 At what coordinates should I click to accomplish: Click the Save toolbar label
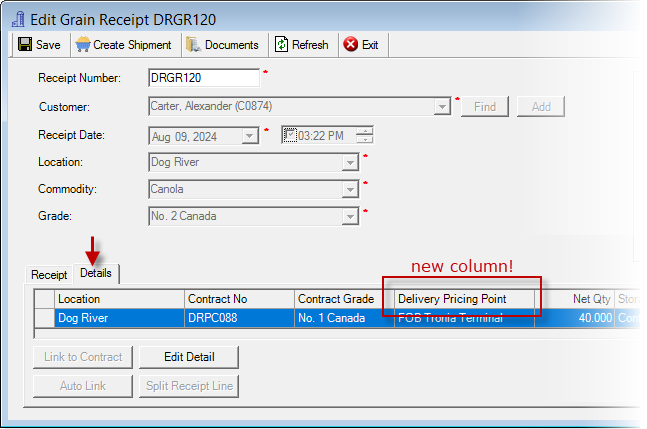(x=48, y=45)
